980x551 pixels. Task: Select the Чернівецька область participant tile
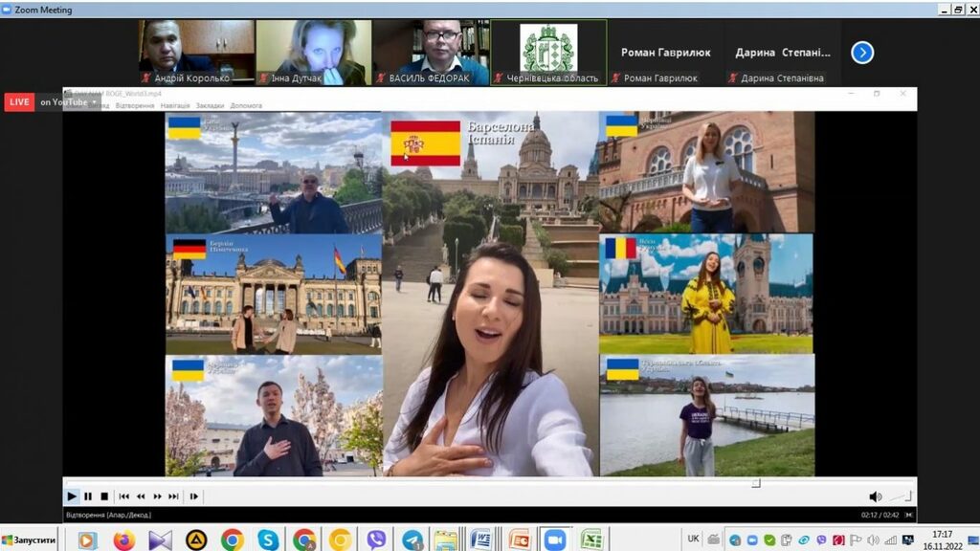click(x=548, y=48)
